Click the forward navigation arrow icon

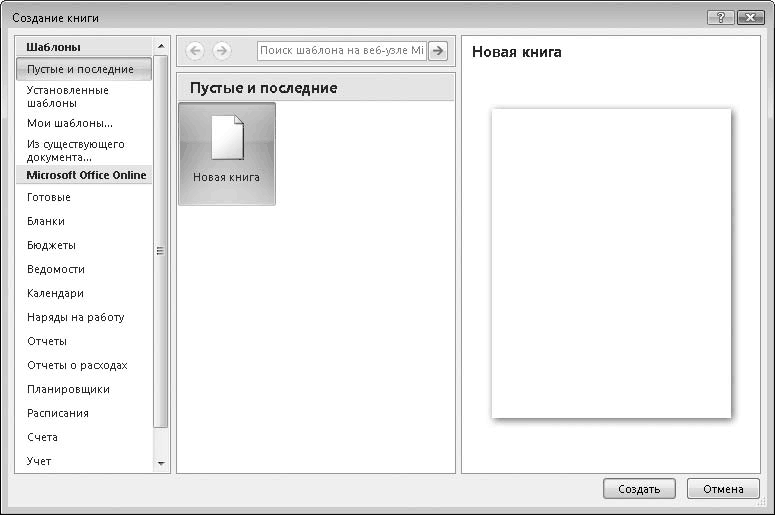coord(222,51)
